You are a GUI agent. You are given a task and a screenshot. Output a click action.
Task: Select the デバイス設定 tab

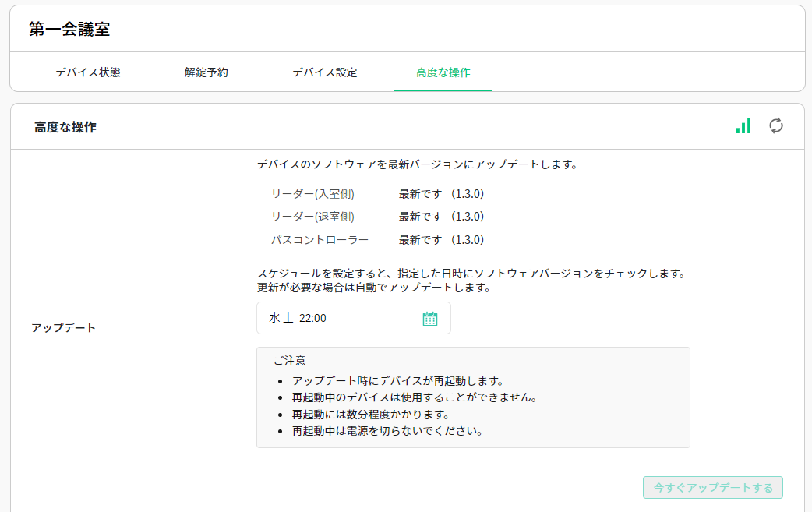324,71
